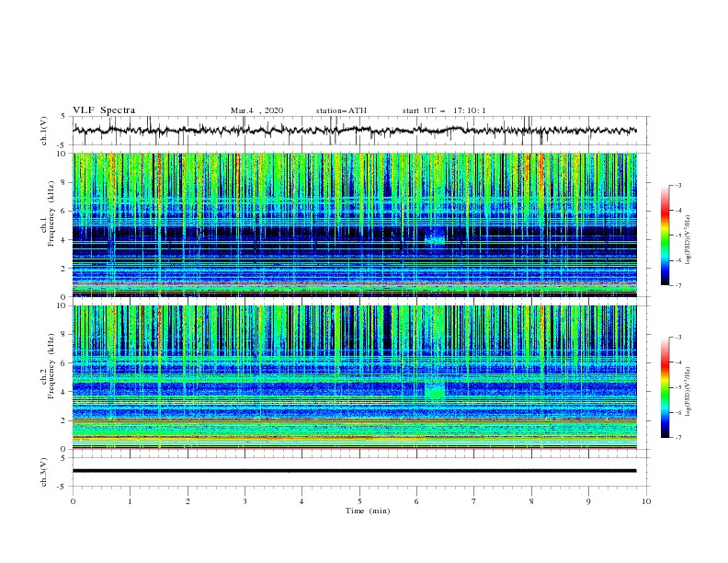Click the ch.2 colorbar "log(PSD)(V²/Hz)" label
The height and width of the screenshot is (563, 728).
688,391
